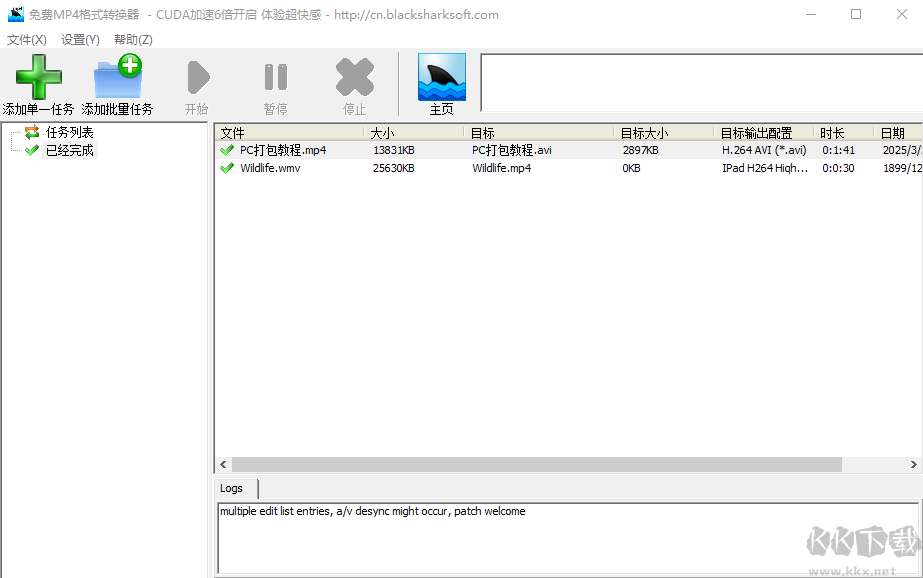This screenshot has height=578, width=923.
Task: Open the 设置(Y) menu
Action: point(80,39)
